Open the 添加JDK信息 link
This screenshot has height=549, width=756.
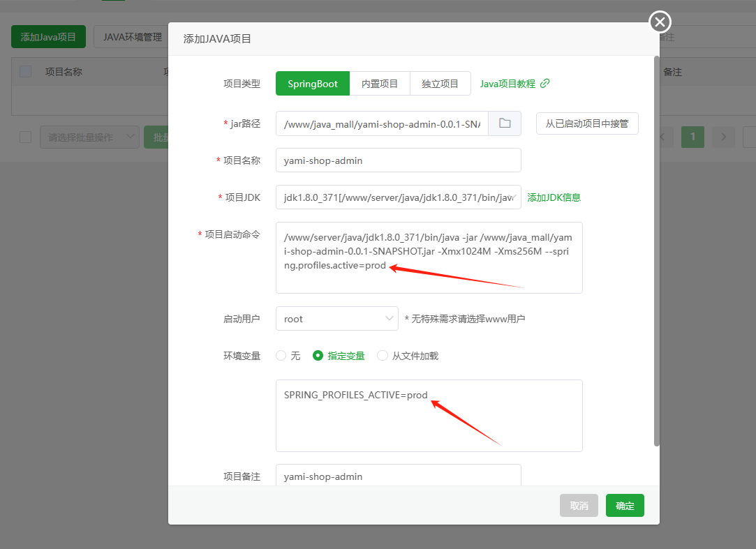(x=554, y=197)
